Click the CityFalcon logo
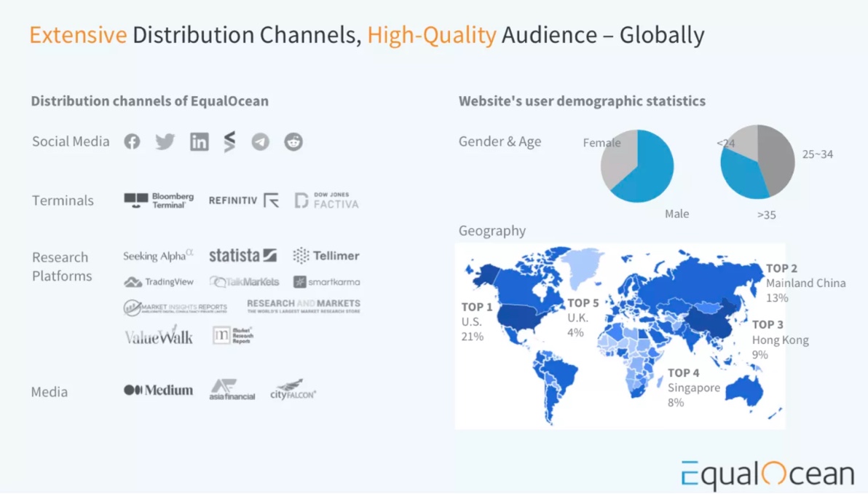This screenshot has height=494, width=868. [x=293, y=389]
